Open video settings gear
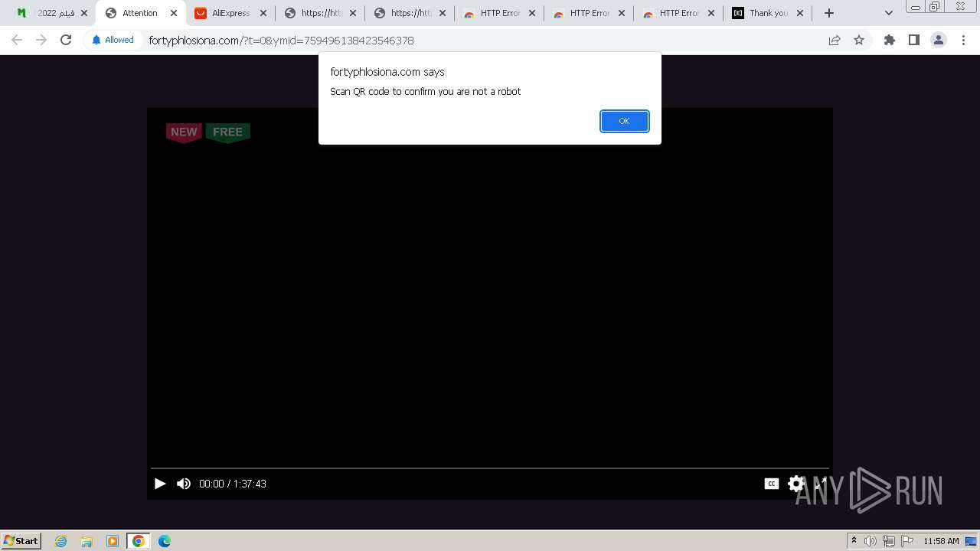Viewport: 980px width, 551px height. pyautogui.click(x=796, y=484)
